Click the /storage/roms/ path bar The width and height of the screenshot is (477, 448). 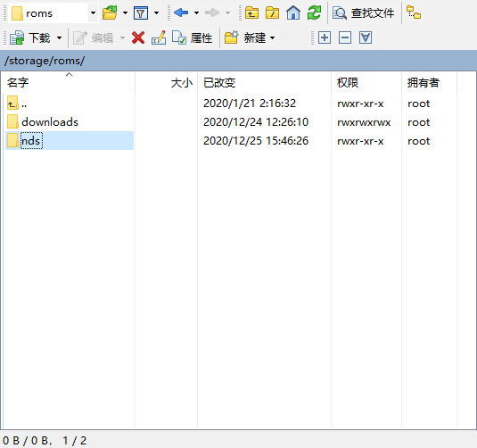[239, 61]
